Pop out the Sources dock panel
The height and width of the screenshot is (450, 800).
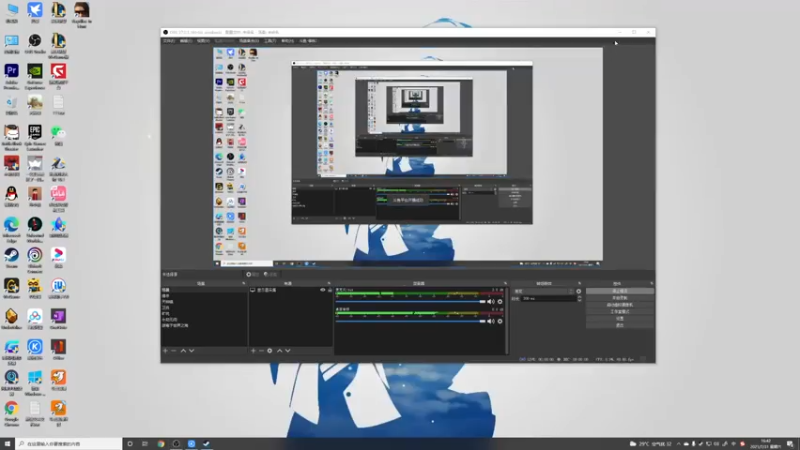click(329, 283)
